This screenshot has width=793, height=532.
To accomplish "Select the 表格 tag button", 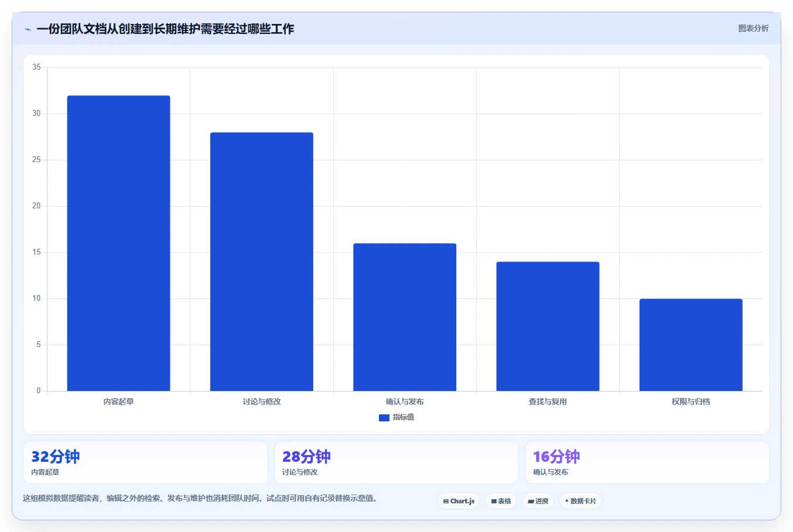I will [501, 501].
